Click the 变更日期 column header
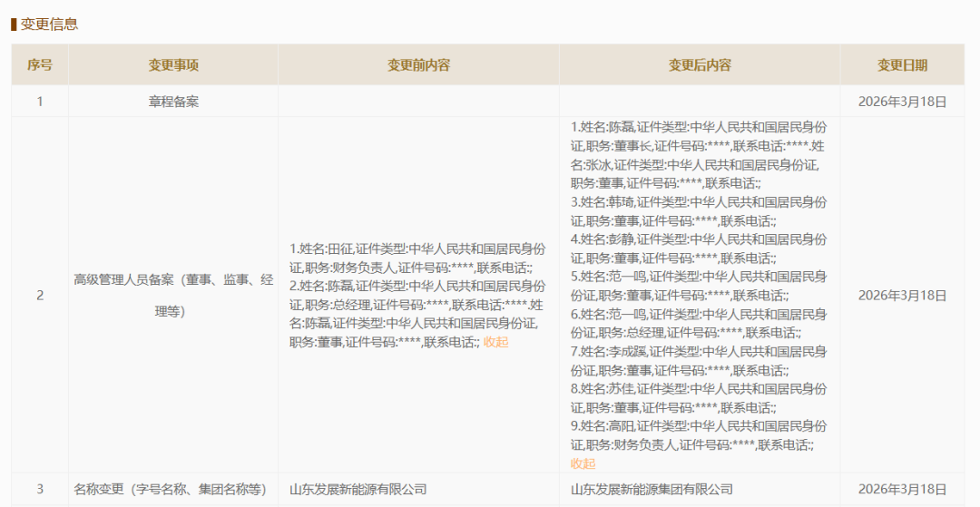 click(x=902, y=65)
